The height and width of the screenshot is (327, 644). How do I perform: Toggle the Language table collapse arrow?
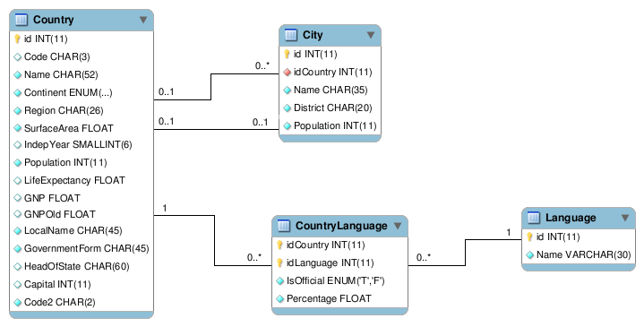(x=625, y=218)
